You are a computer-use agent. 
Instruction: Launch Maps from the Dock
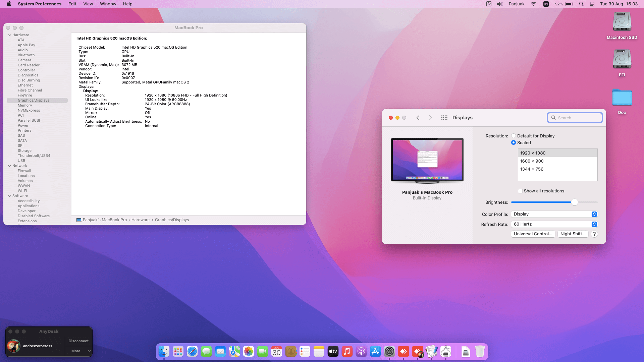[234, 351]
